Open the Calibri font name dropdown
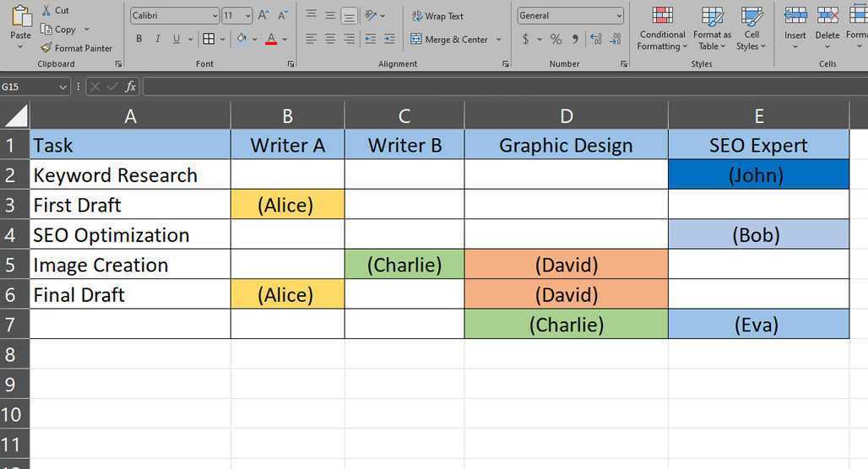 coord(215,16)
